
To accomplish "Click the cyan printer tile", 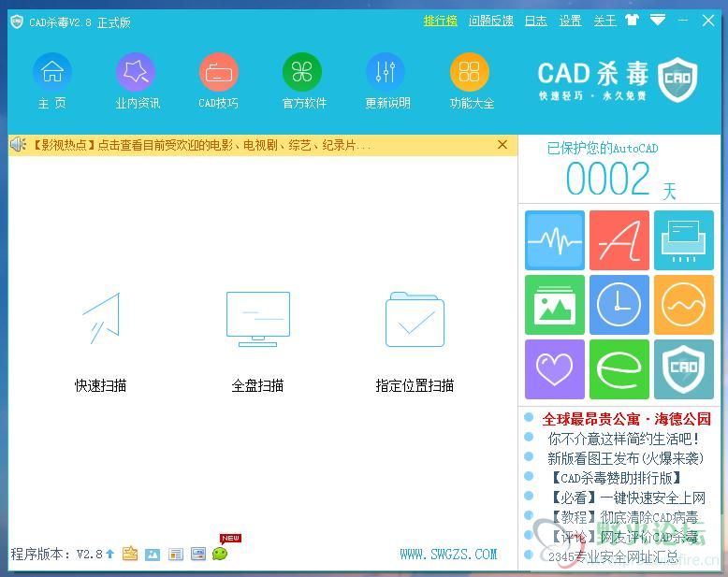I will 684,240.
